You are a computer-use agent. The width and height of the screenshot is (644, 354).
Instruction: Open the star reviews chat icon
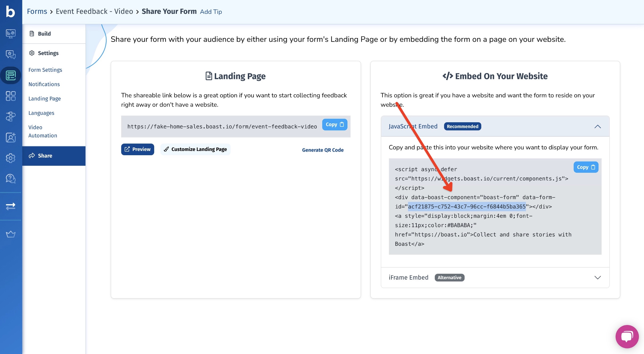click(x=11, y=54)
